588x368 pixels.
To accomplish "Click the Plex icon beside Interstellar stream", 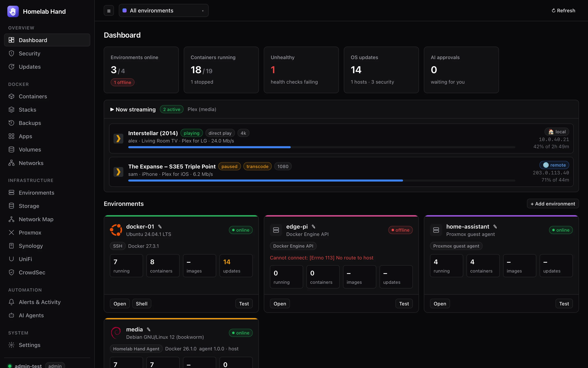I will [x=118, y=138].
